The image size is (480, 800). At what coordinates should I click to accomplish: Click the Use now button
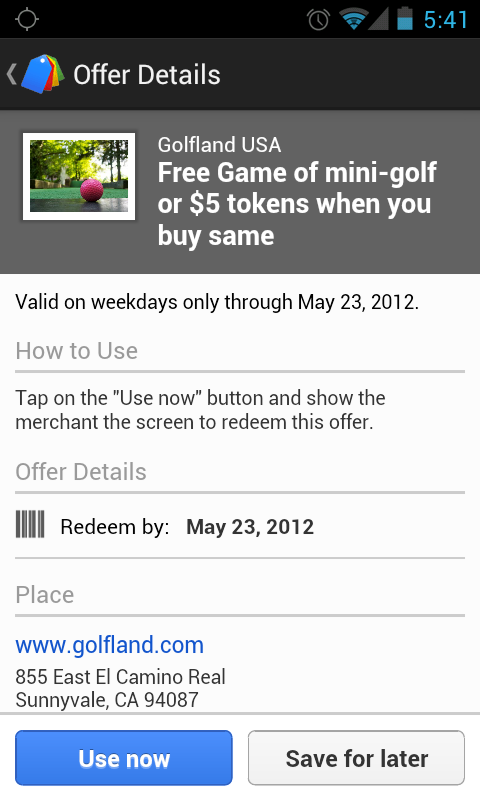click(124, 758)
